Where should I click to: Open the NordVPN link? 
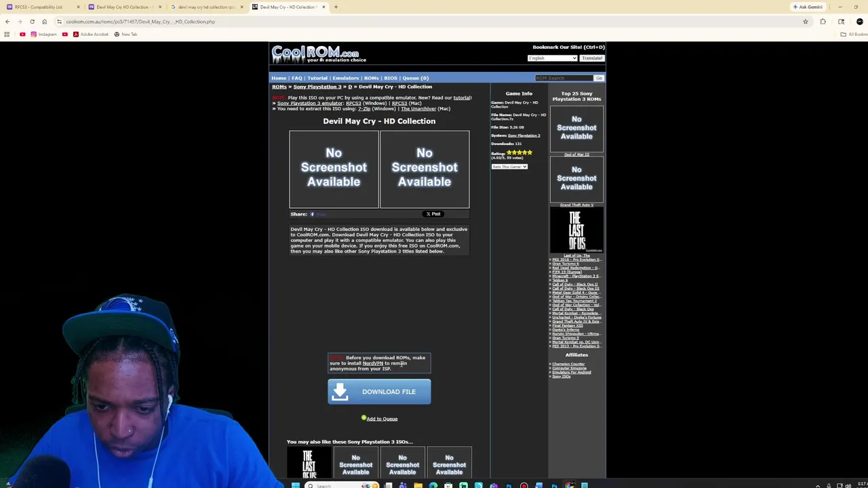pos(373,363)
